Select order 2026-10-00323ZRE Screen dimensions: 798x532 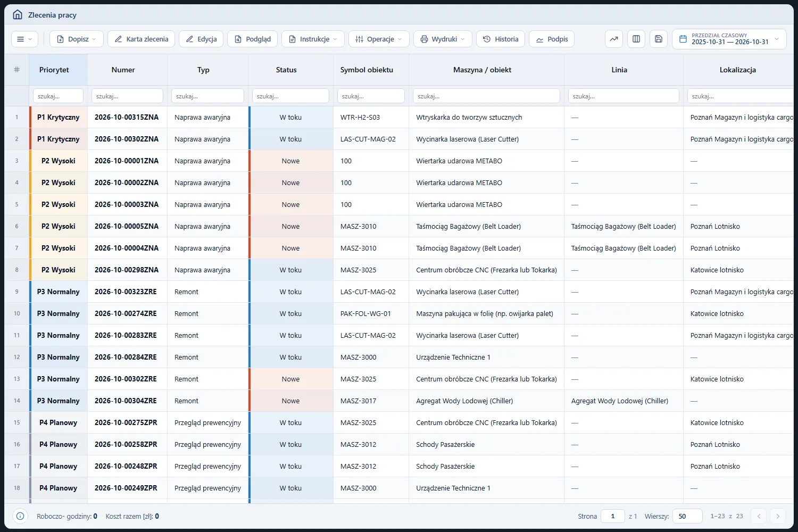pyautogui.click(x=126, y=292)
